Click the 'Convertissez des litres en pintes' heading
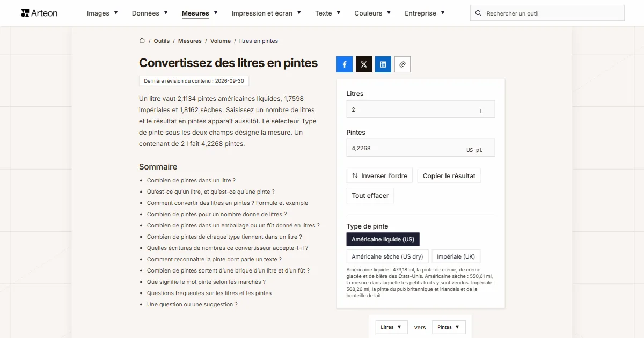 point(228,63)
